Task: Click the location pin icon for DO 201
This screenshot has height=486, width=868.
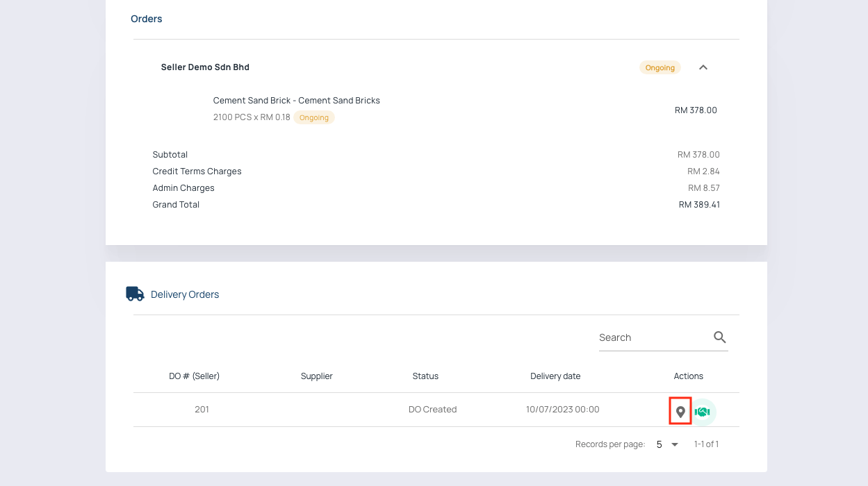Action: [680, 412]
